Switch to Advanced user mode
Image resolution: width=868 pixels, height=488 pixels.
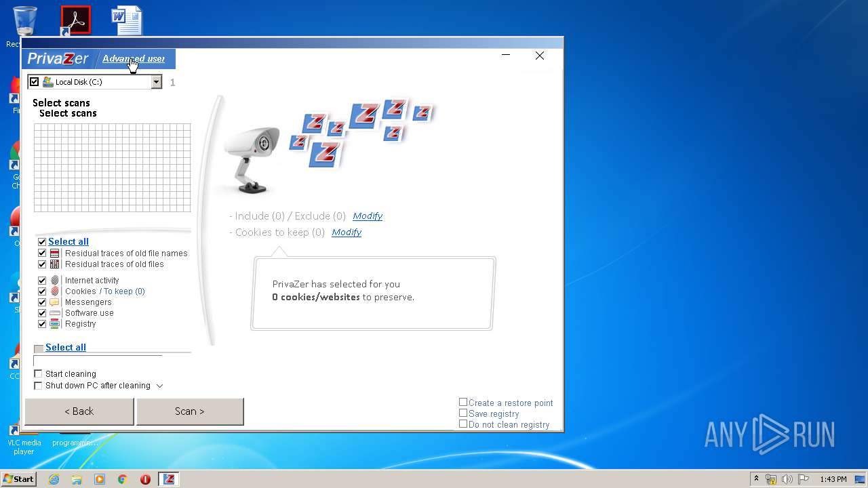(x=134, y=59)
